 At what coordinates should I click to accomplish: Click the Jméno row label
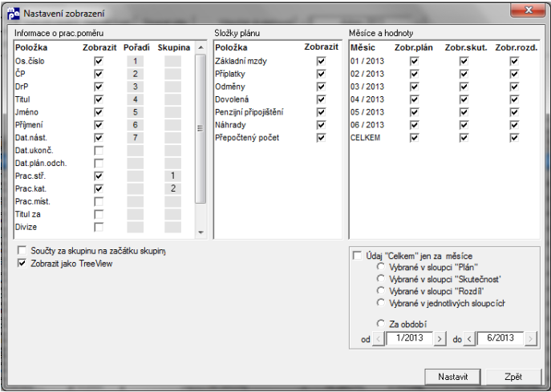(26, 112)
